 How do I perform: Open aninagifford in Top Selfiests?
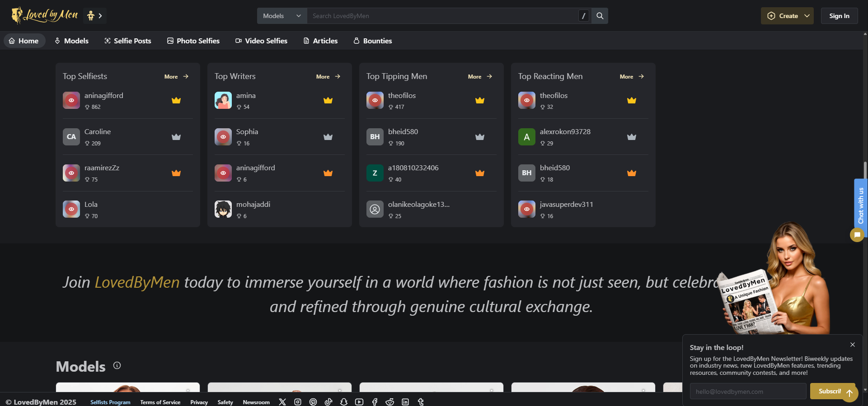[x=103, y=96]
